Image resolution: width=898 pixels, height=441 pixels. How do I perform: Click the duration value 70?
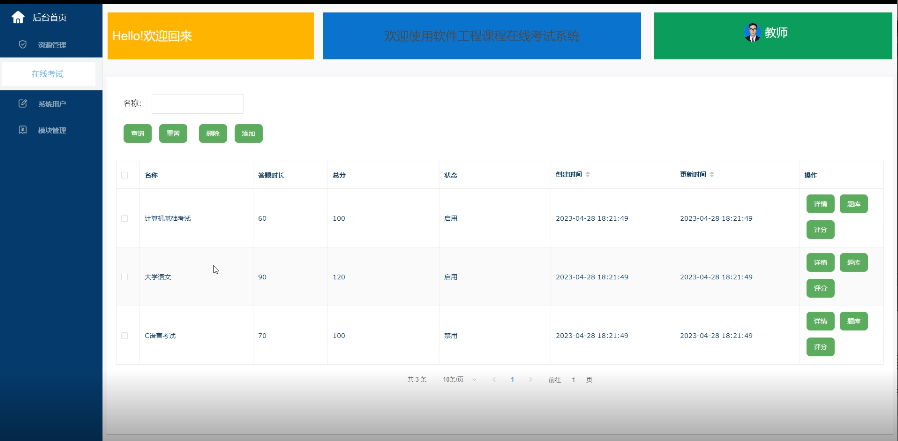point(262,335)
